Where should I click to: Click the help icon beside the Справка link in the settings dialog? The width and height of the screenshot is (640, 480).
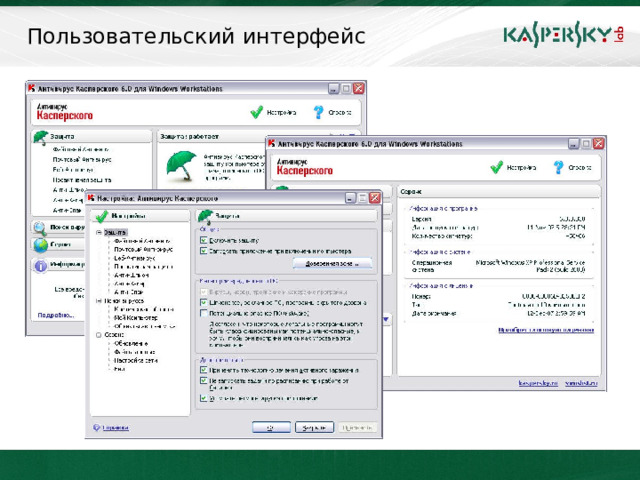tap(96, 427)
